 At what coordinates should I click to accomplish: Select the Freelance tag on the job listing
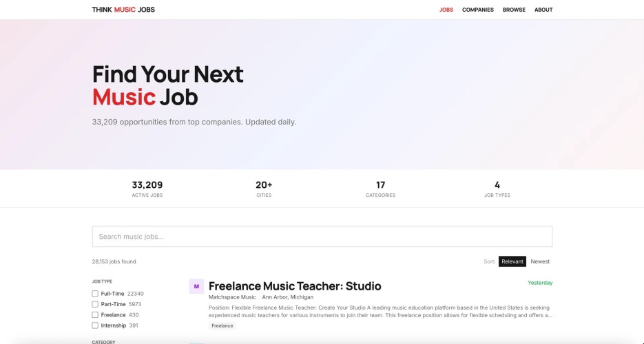click(222, 326)
